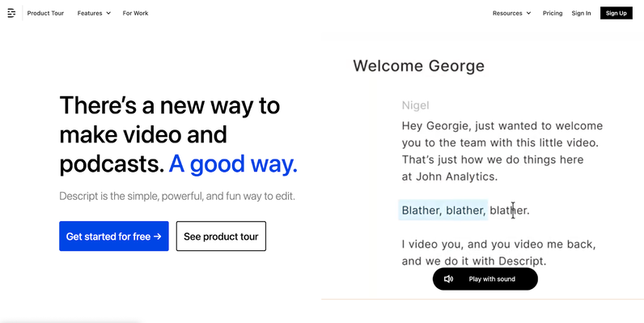
Task: Click the Welcome George title
Action: (418, 66)
